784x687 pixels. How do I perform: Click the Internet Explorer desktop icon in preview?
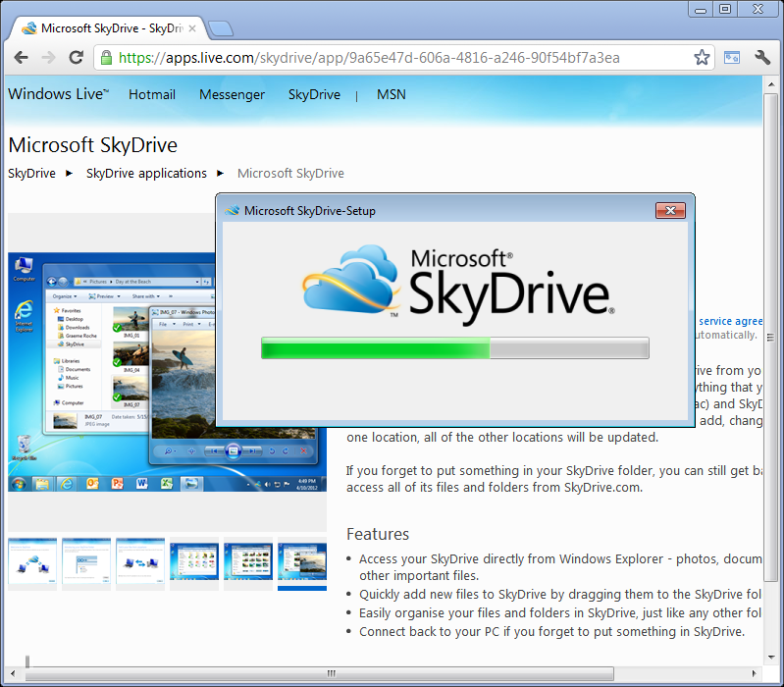point(24,315)
